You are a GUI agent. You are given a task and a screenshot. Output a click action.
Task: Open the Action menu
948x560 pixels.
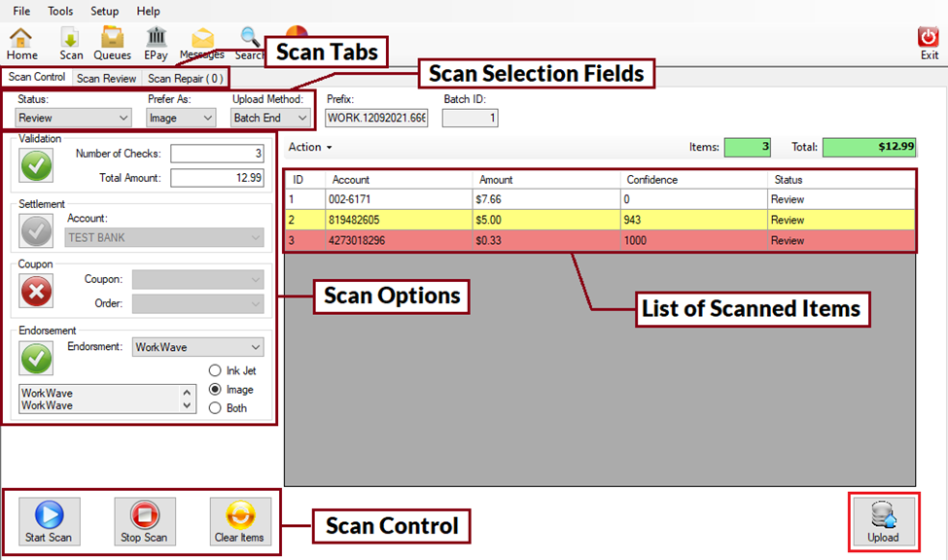point(308,147)
